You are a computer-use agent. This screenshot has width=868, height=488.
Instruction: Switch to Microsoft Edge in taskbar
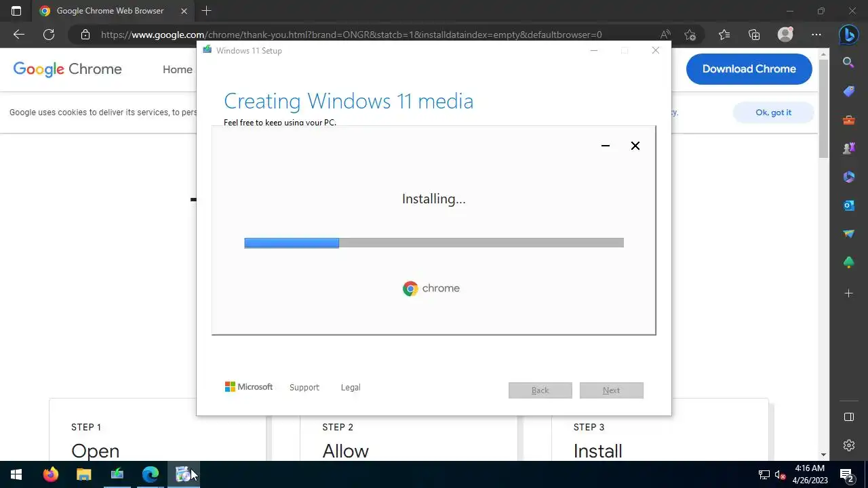coord(150,474)
